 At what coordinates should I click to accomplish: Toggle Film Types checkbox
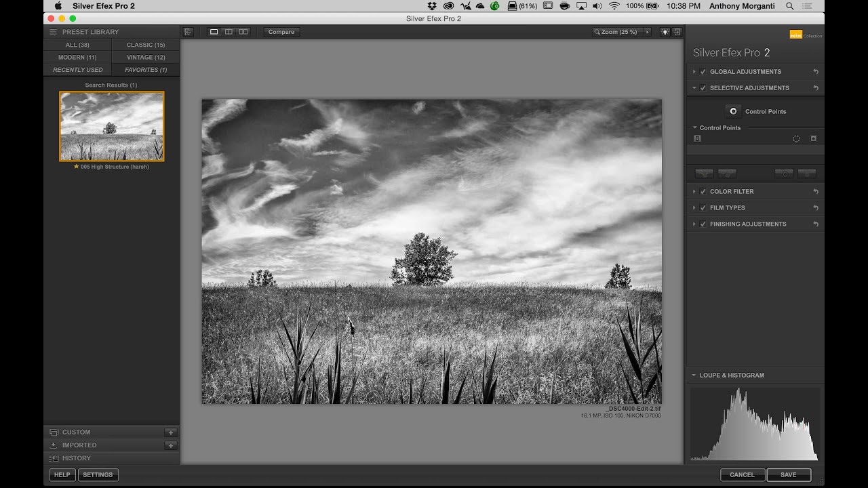click(x=703, y=208)
